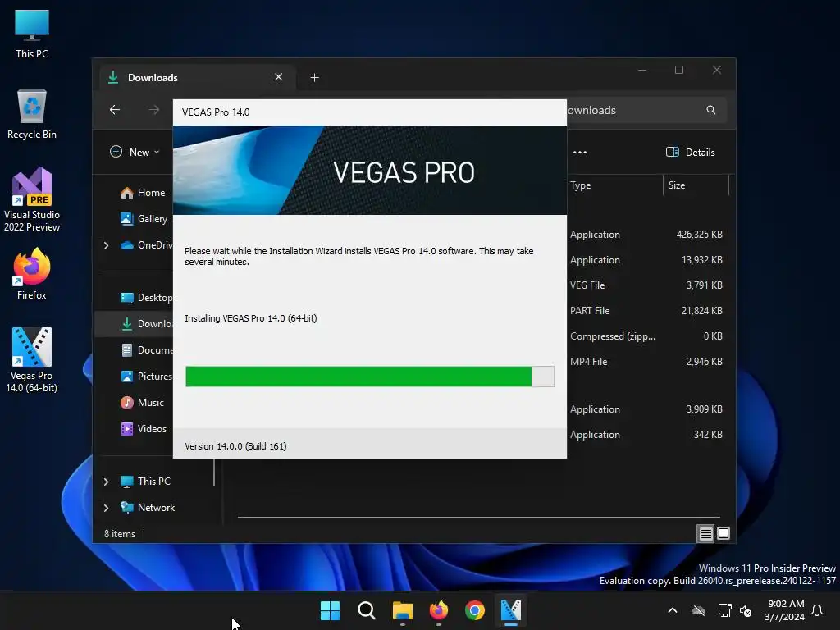This screenshot has height=630, width=840.
Task: Open File Explorer from taskbar
Action: [402, 610]
